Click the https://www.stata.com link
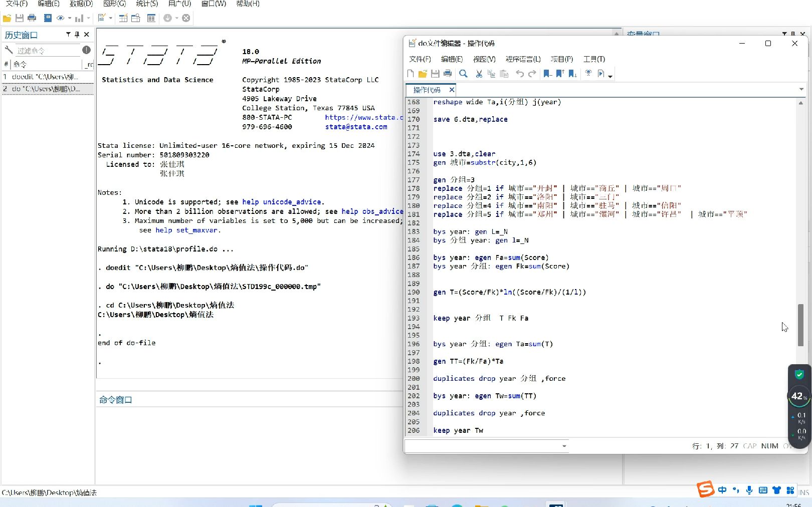The image size is (812, 507). tap(364, 117)
